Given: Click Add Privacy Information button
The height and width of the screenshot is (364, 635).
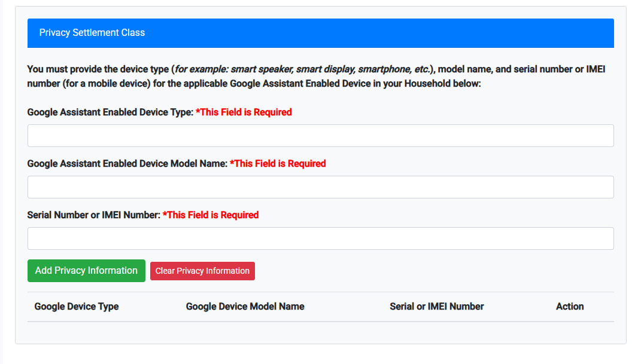Looking at the screenshot, I should (86, 271).
